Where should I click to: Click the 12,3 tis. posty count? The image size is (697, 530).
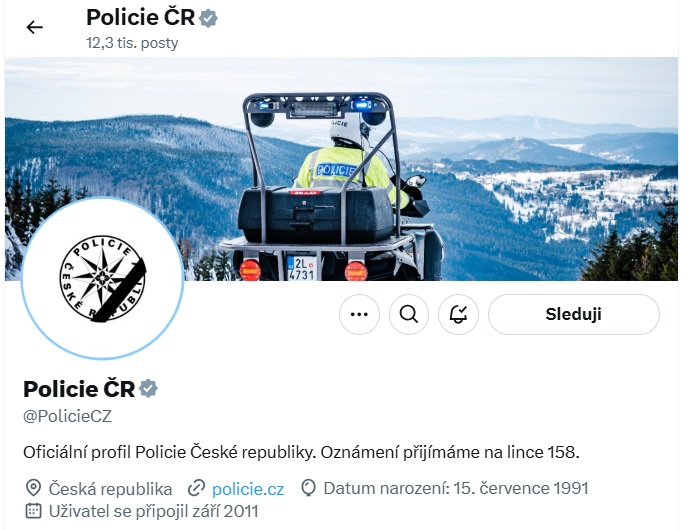(132, 43)
